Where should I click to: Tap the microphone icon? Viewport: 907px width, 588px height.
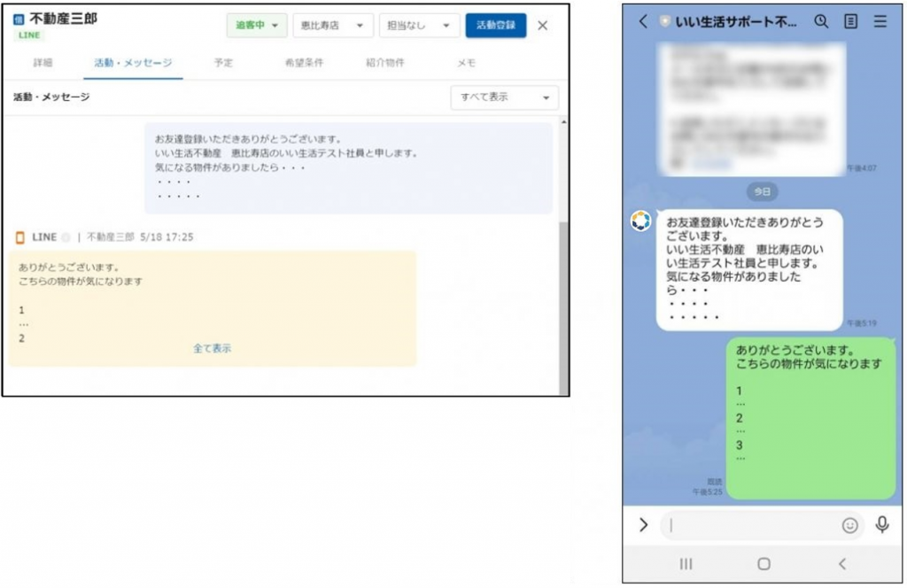[882, 524]
